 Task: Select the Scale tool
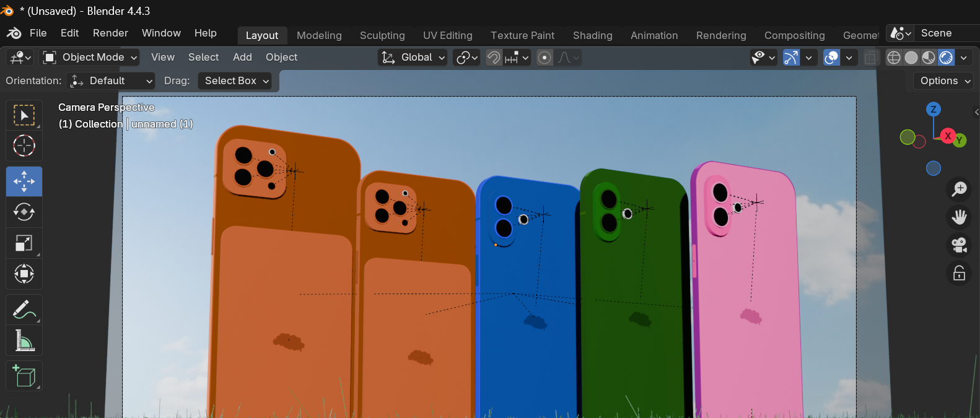pos(24,243)
